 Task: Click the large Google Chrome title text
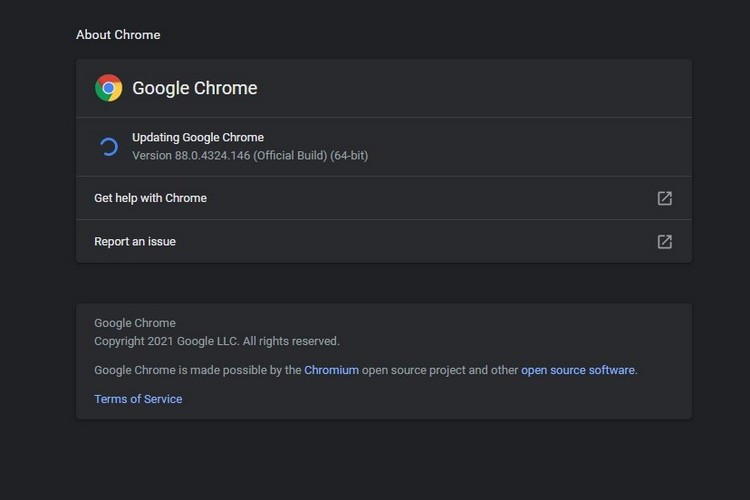[x=195, y=88]
